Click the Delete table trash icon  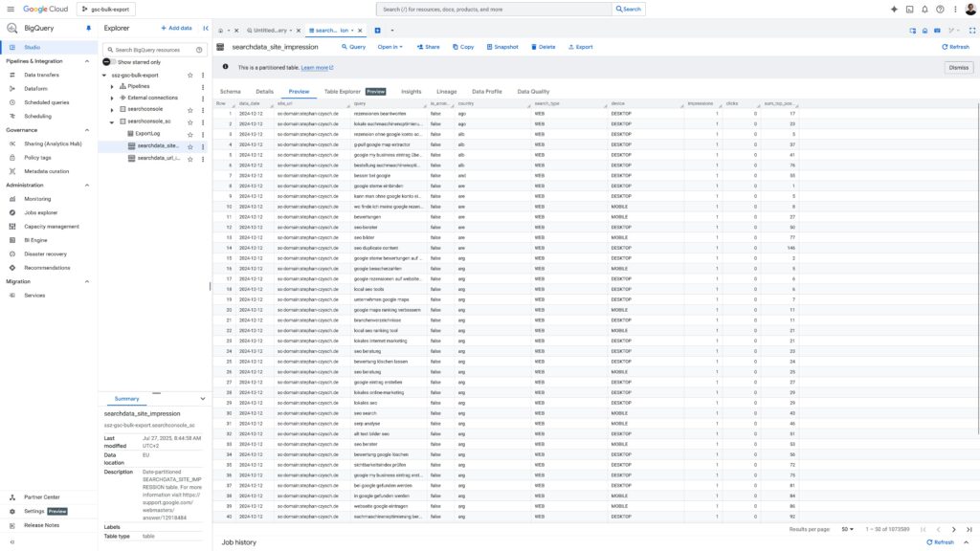pyautogui.click(x=543, y=46)
